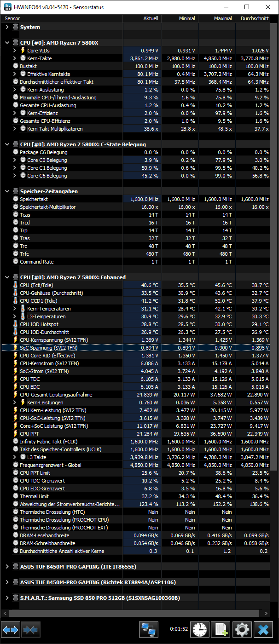Click the lightning icon next to CPU PPT

coord(16,434)
